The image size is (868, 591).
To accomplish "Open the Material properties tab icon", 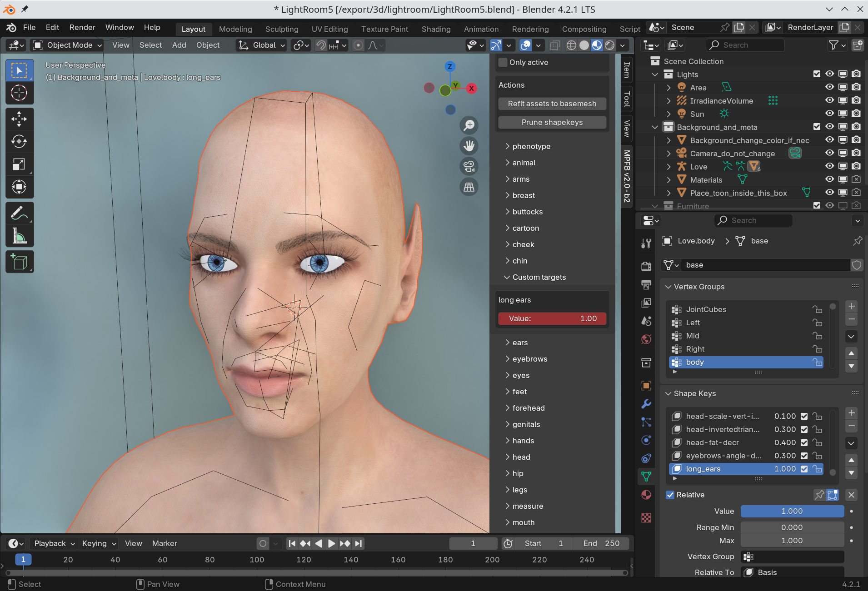I will coord(646,495).
